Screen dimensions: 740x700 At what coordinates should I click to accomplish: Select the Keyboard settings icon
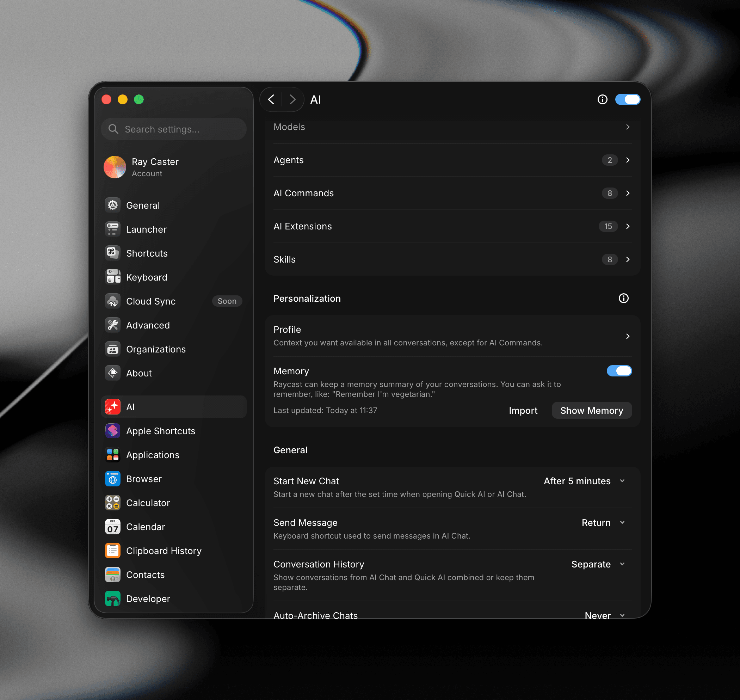point(113,277)
